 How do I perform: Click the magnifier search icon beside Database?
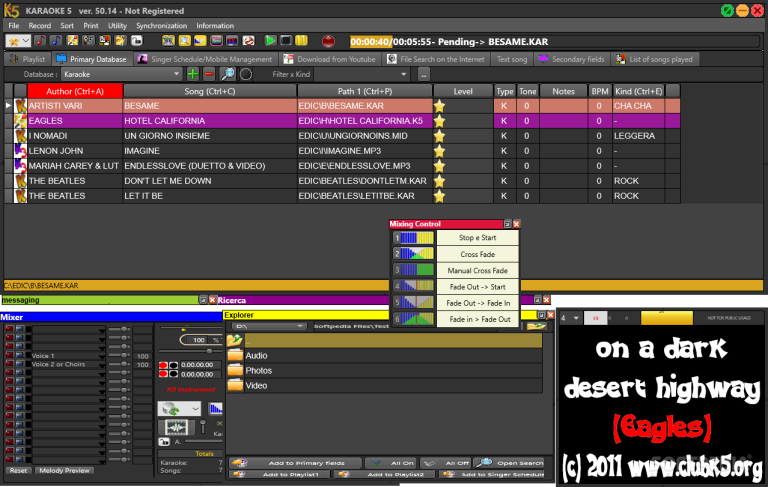[x=227, y=74]
